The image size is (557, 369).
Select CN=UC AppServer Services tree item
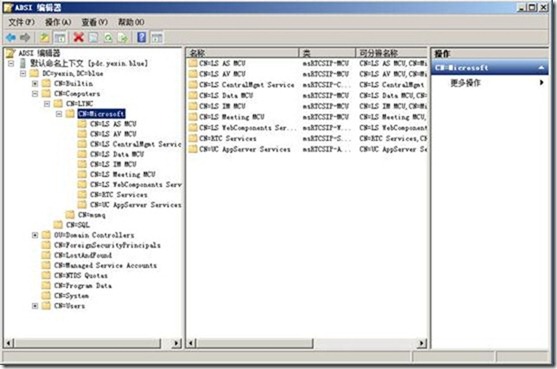click(135, 205)
